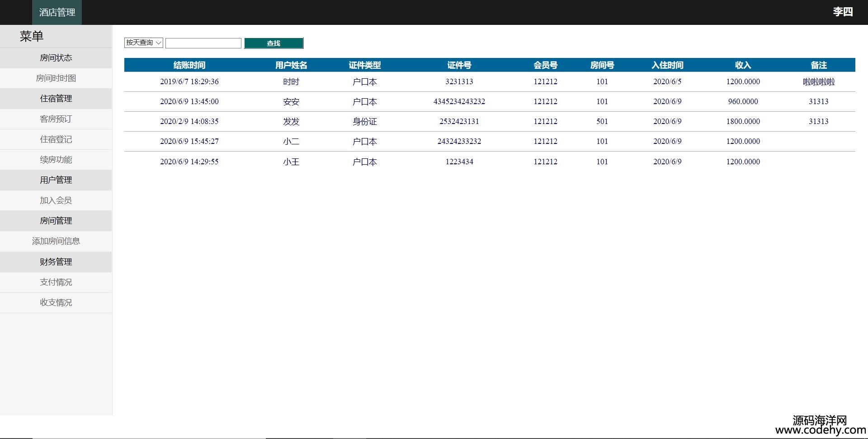Viewport: 868px width, 439px height.
Task: Click the 房间号 column header
Action: [x=602, y=65]
